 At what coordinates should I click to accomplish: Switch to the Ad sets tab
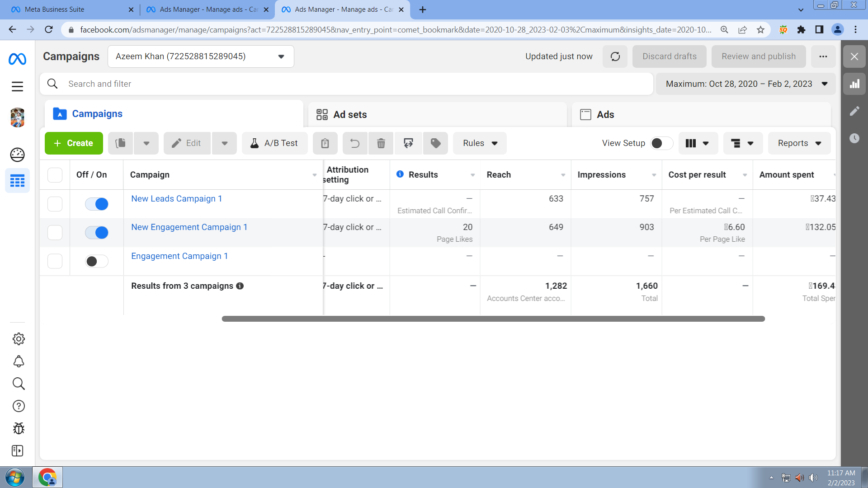(x=349, y=115)
